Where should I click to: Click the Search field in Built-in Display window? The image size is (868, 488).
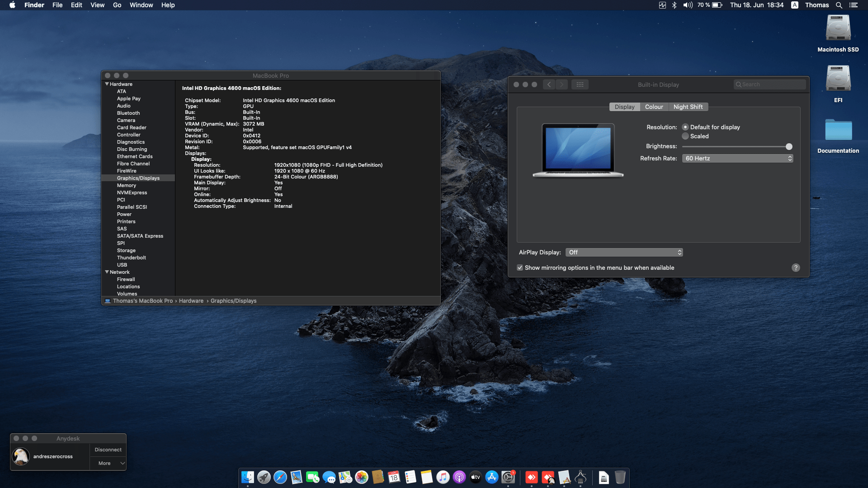(770, 84)
